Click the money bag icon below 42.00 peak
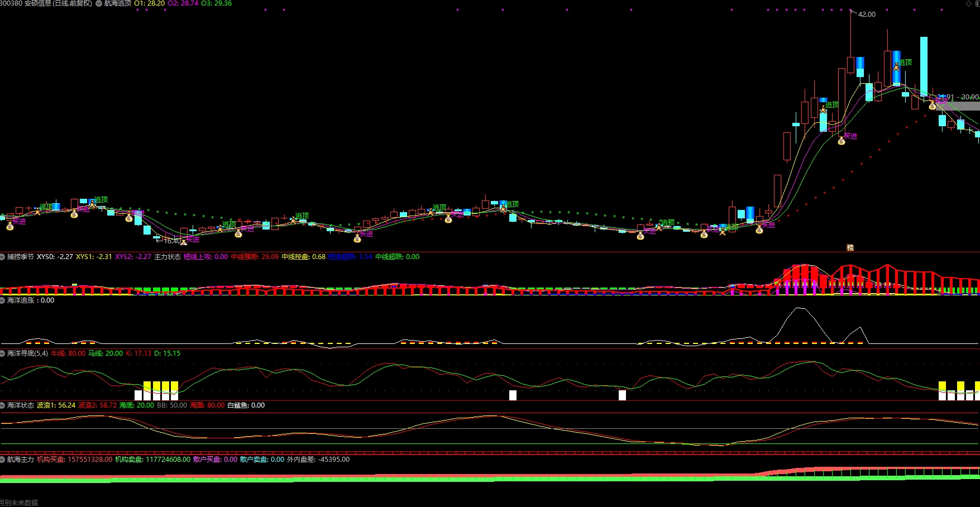980x507 pixels. 842,141
